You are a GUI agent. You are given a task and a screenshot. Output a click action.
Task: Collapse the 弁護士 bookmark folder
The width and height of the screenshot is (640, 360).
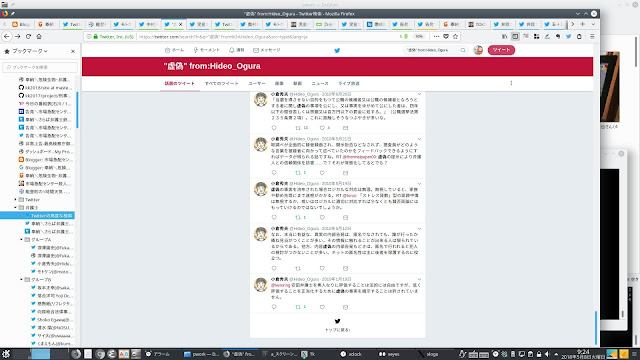(x=16, y=207)
